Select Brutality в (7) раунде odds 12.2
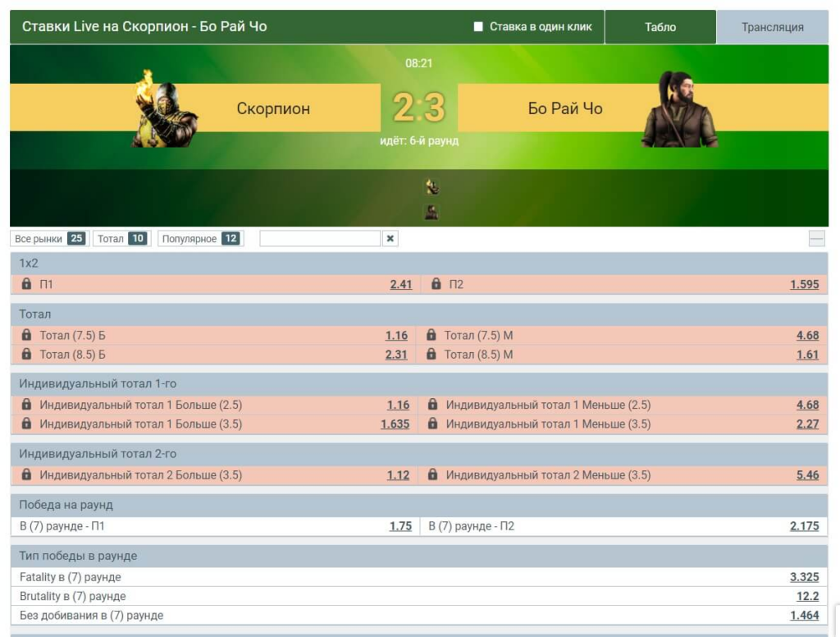840x637 pixels. [x=807, y=597]
